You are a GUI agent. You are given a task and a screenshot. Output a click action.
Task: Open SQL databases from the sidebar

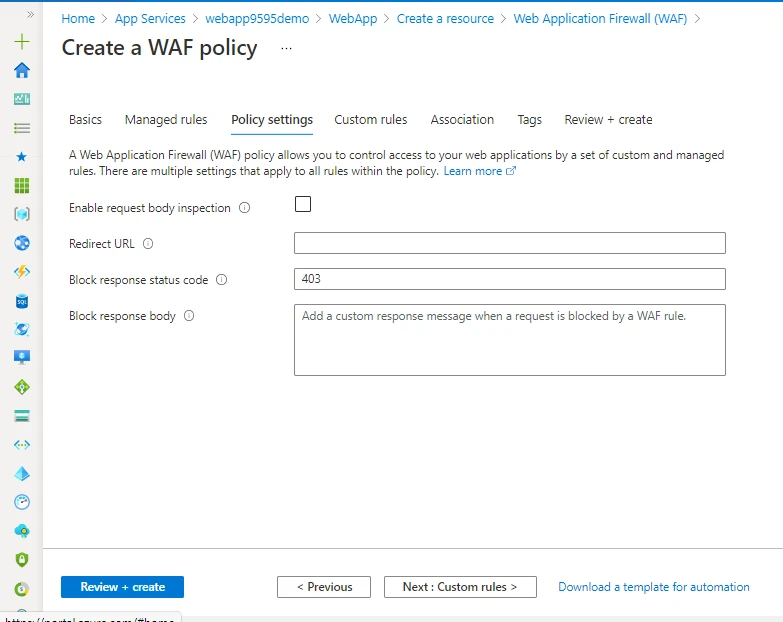tap(22, 301)
